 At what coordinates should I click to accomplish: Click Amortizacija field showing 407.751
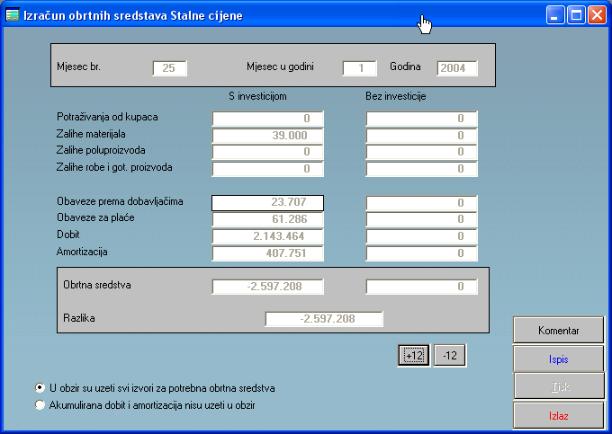(x=268, y=253)
